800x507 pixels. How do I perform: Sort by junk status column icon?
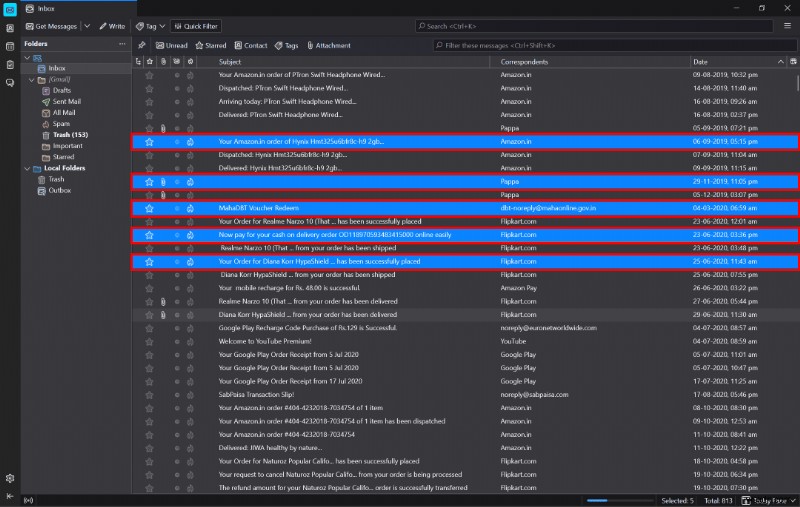[190, 62]
